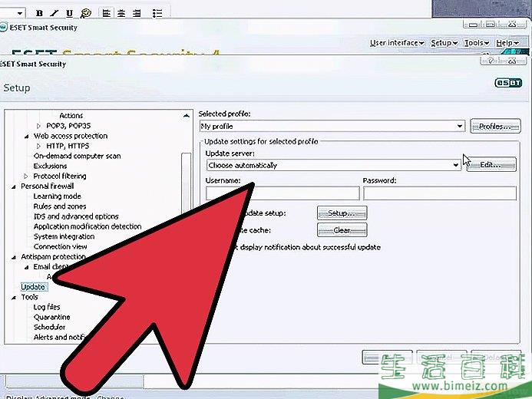Viewport: 532px width, 399px height.
Task: Select IDS and advanced options tree item
Action: [76, 216]
